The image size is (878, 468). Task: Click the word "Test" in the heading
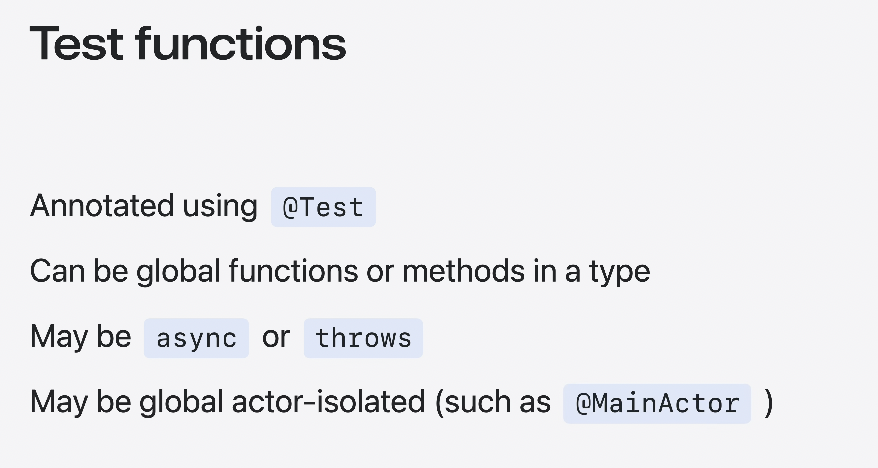[x=76, y=44]
